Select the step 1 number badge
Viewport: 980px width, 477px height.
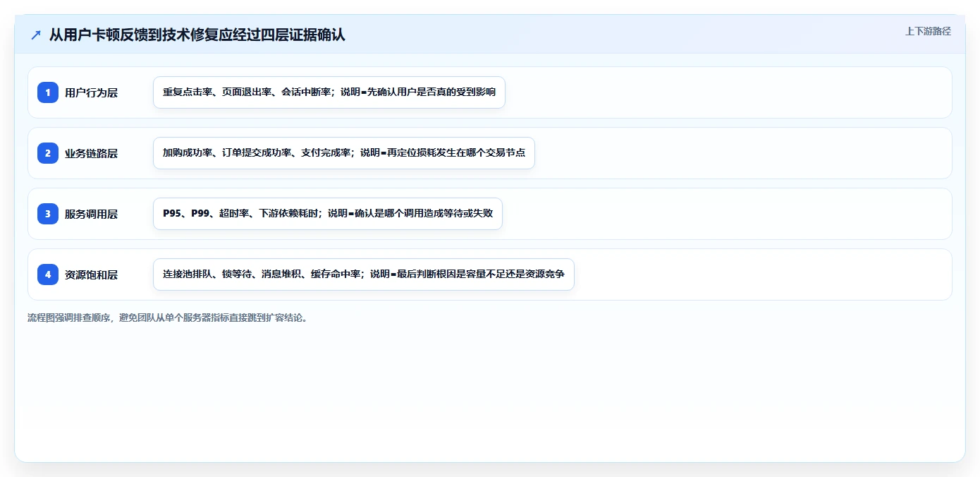pos(48,92)
